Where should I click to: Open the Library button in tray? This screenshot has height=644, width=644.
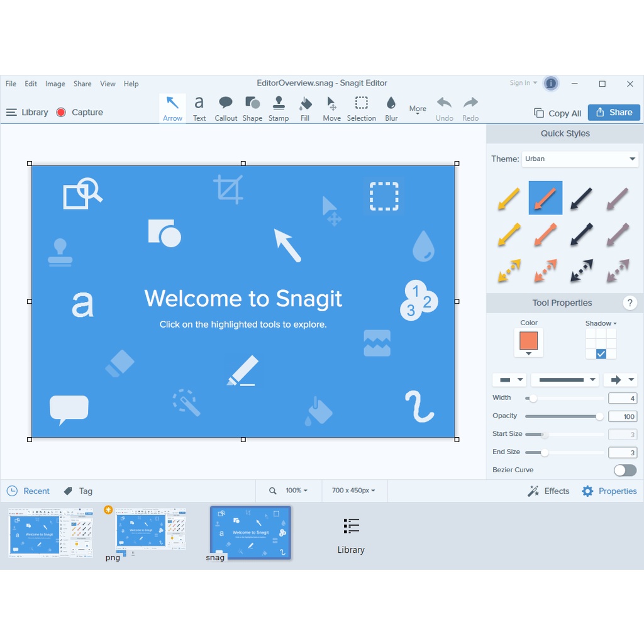point(351,536)
